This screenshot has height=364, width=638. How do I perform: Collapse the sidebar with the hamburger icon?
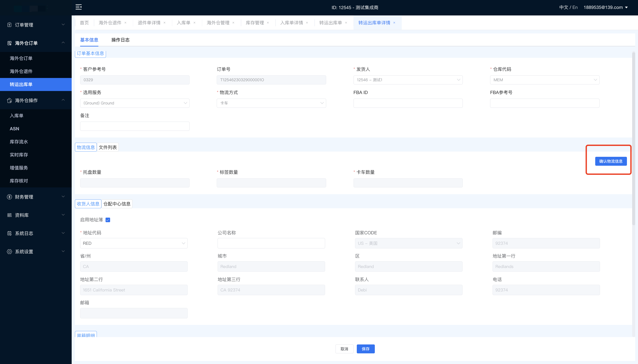tap(78, 7)
